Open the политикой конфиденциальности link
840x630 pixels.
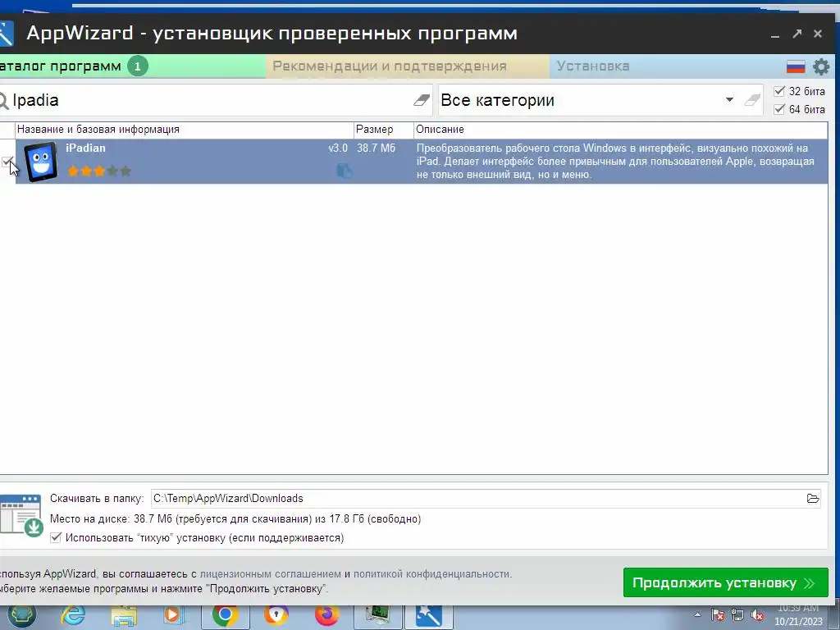click(431, 573)
